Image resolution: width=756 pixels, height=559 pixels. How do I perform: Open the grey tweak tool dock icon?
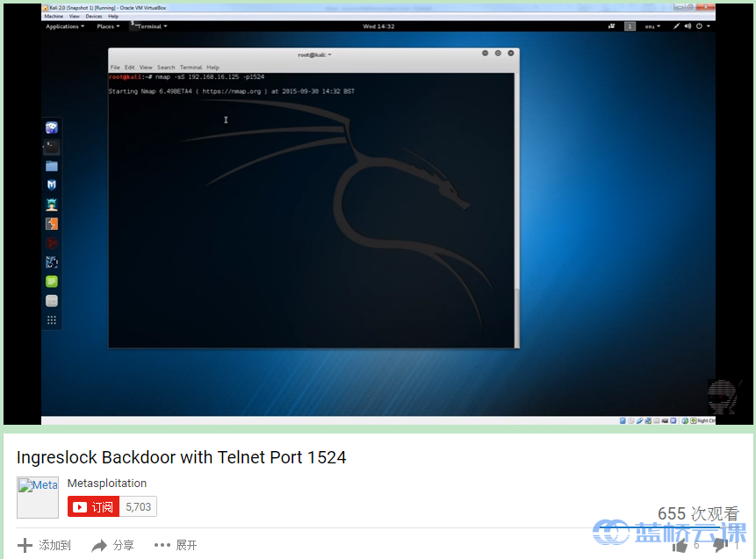coord(52,301)
